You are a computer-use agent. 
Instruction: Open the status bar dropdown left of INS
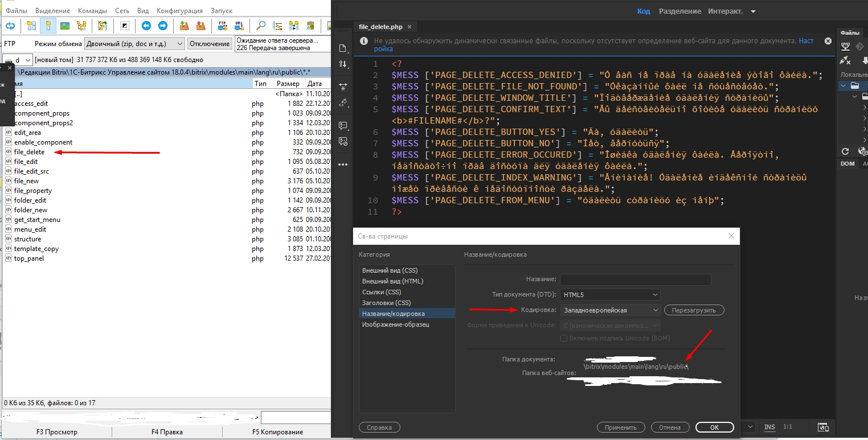point(749,427)
